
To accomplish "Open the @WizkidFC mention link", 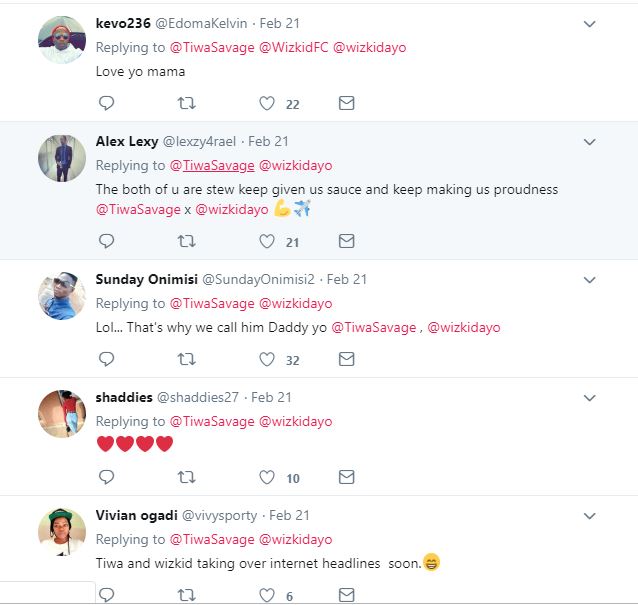I will (x=293, y=47).
